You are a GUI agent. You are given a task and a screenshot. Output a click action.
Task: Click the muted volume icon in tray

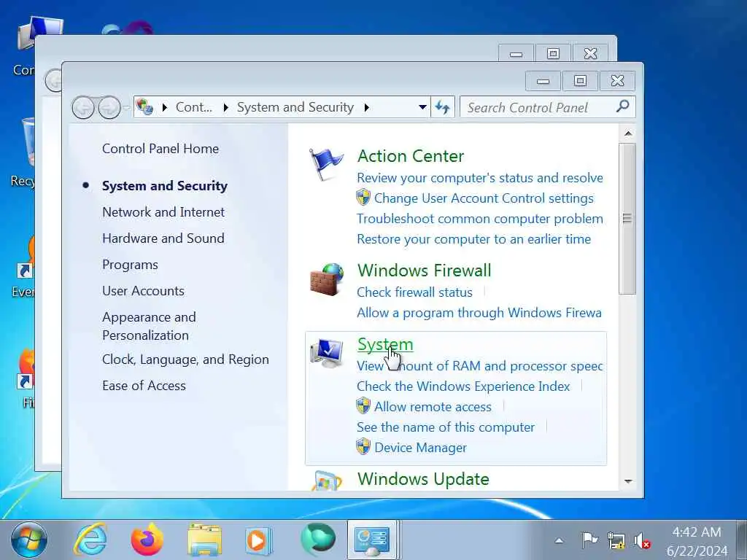642,540
